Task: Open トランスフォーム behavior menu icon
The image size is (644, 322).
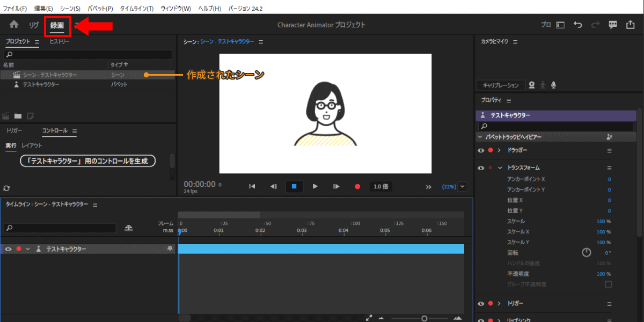Action: pos(609,168)
